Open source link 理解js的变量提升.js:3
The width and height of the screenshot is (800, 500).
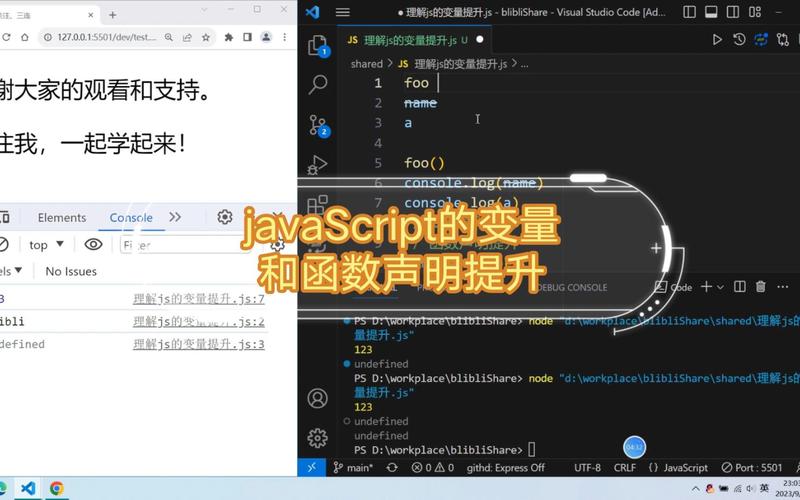(198, 344)
